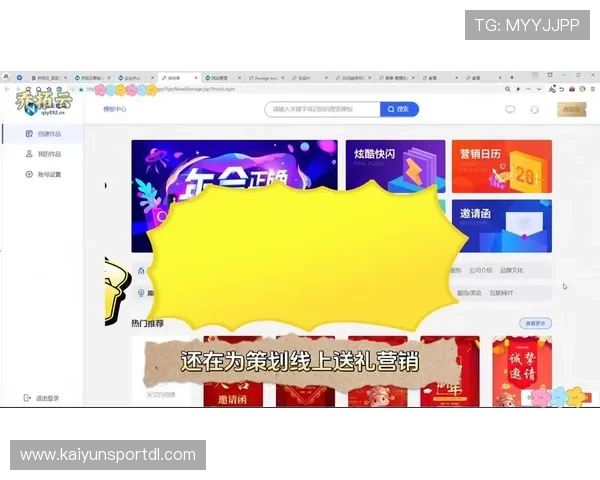Click the industry category icon in filter row

click(x=141, y=293)
